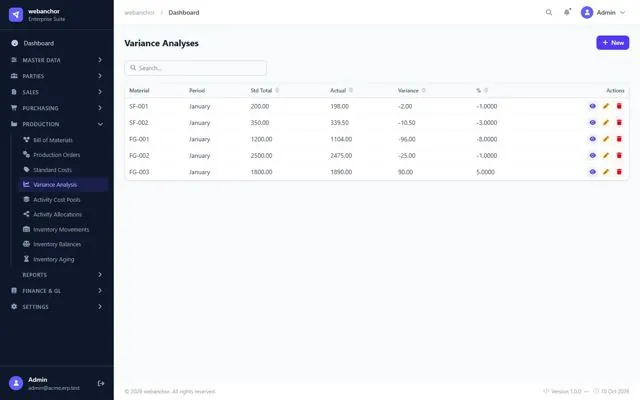This screenshot has height=400, width=640.
Task: Edit the FG-002 variance row
Action: click(606, 156)
